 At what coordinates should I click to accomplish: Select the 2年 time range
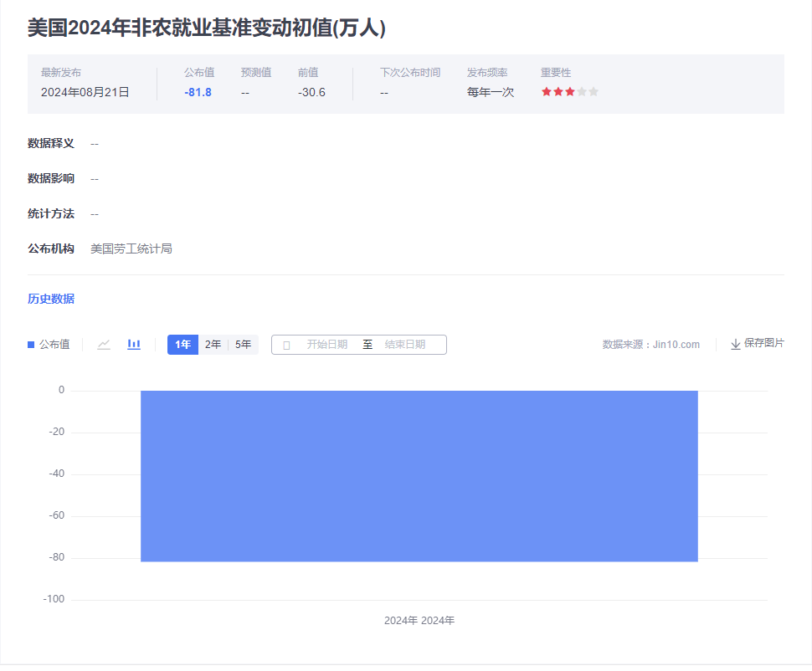213,345
